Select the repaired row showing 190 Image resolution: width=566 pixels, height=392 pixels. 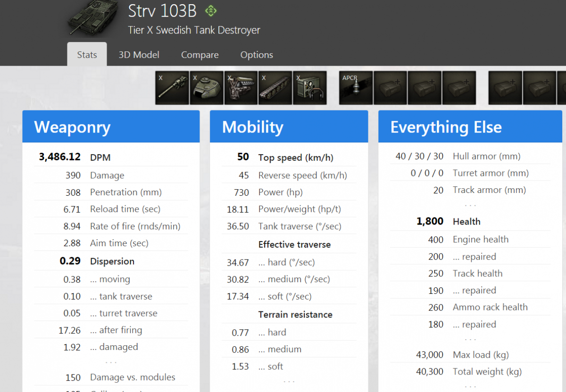(470, 290)
